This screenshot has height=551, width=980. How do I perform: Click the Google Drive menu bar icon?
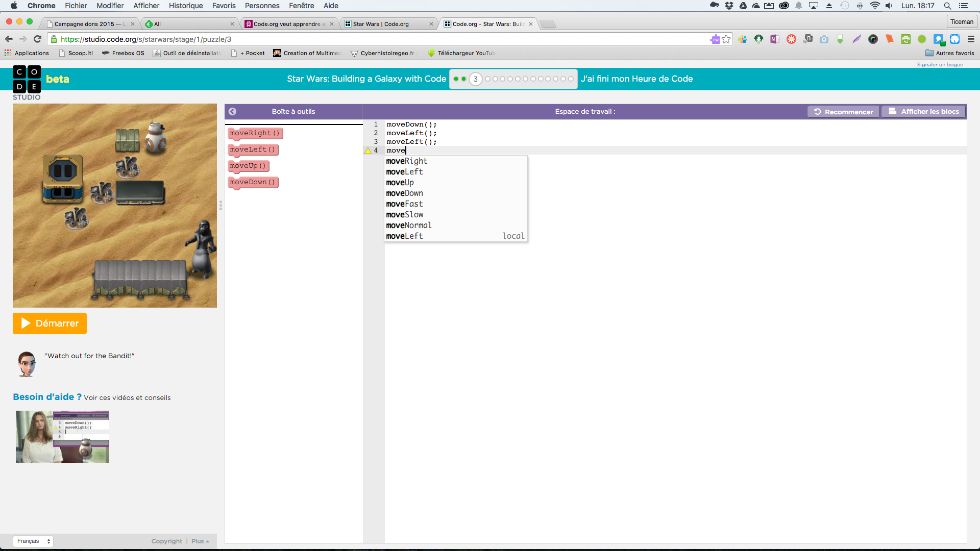tap(743, 6)
